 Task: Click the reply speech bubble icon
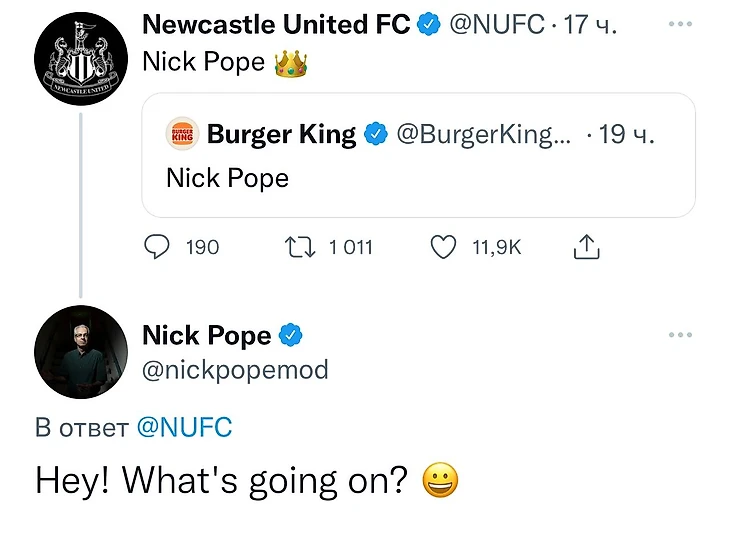pyautogui.click(x=157, y=247)
